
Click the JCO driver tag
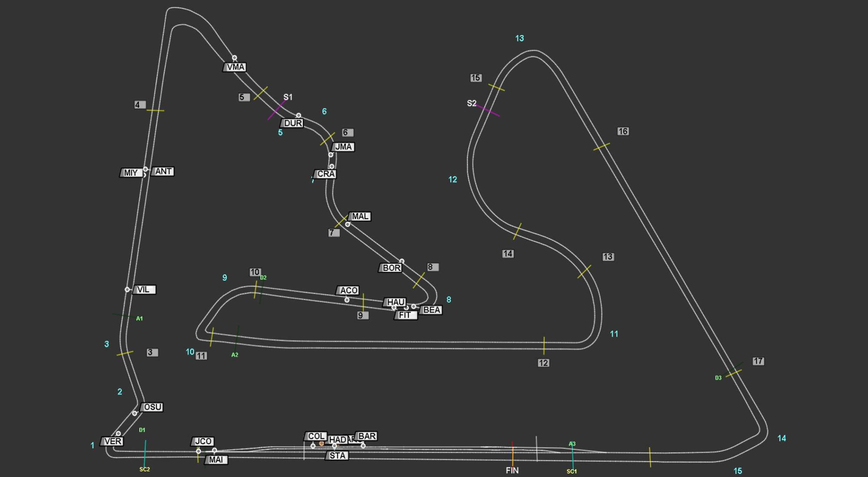(203, 441)
